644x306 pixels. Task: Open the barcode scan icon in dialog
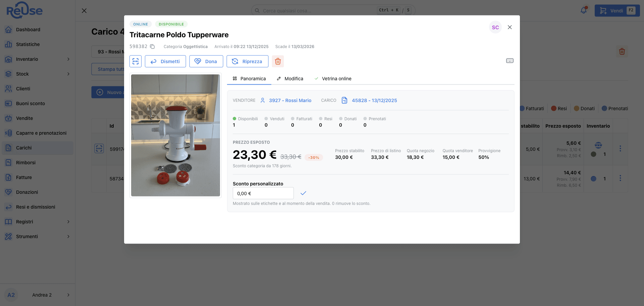136,61
